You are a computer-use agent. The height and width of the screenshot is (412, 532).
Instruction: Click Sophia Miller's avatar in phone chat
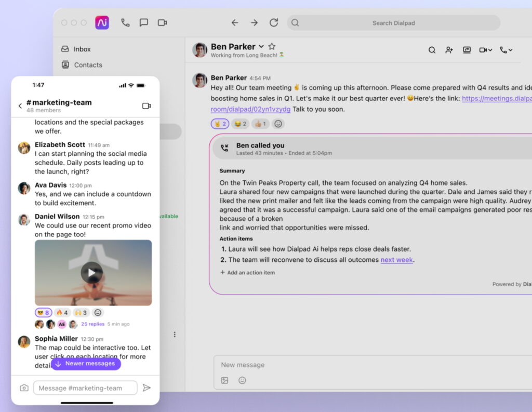24,342
